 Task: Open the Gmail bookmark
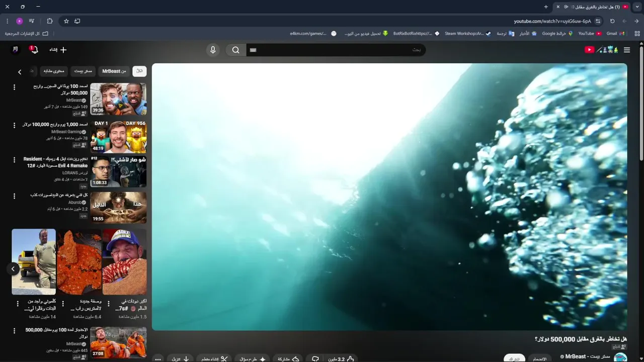[615, 33]
